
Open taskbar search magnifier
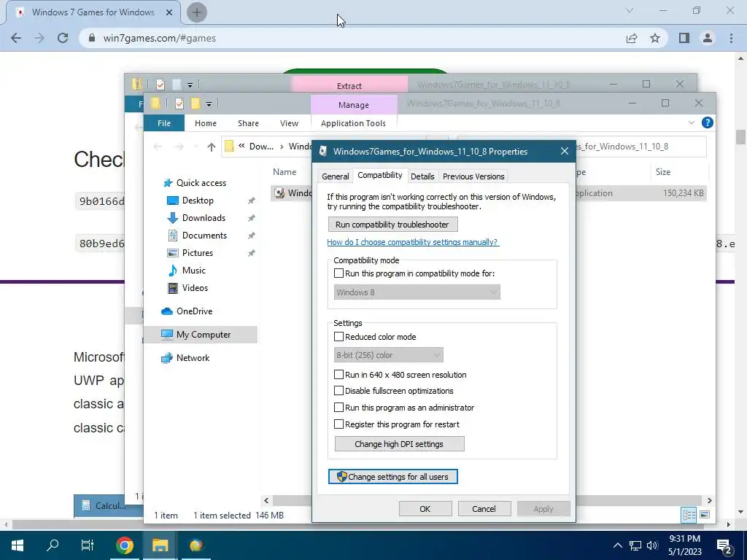tap(53, 545)
